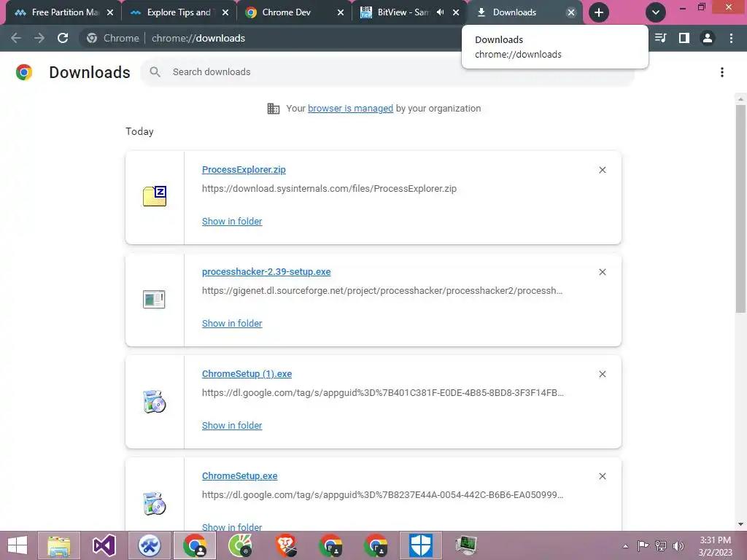
Task: Close the Free Partition Manager tab
Action: pyautogui.click(x=110, y=12)
